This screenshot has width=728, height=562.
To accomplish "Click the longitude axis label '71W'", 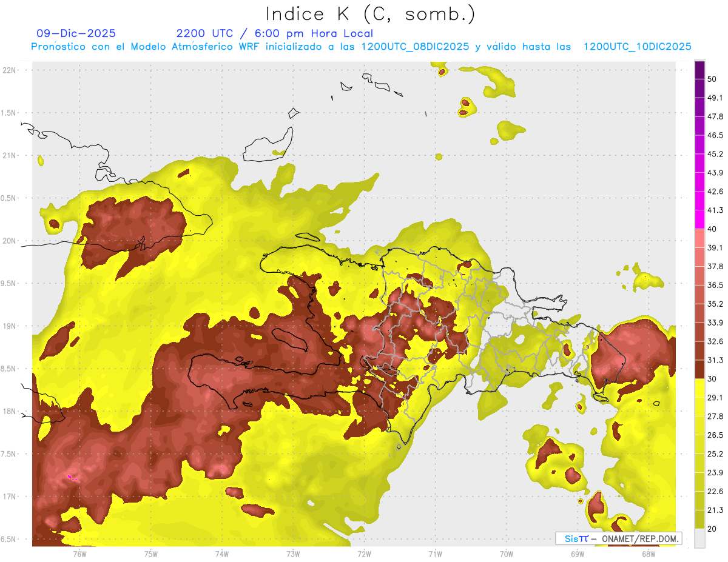I will (435, 554).
